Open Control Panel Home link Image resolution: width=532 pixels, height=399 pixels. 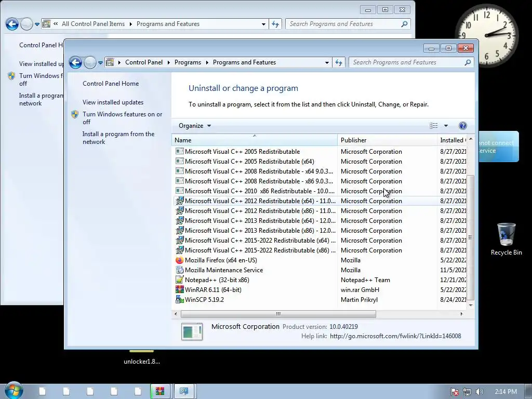111,84
